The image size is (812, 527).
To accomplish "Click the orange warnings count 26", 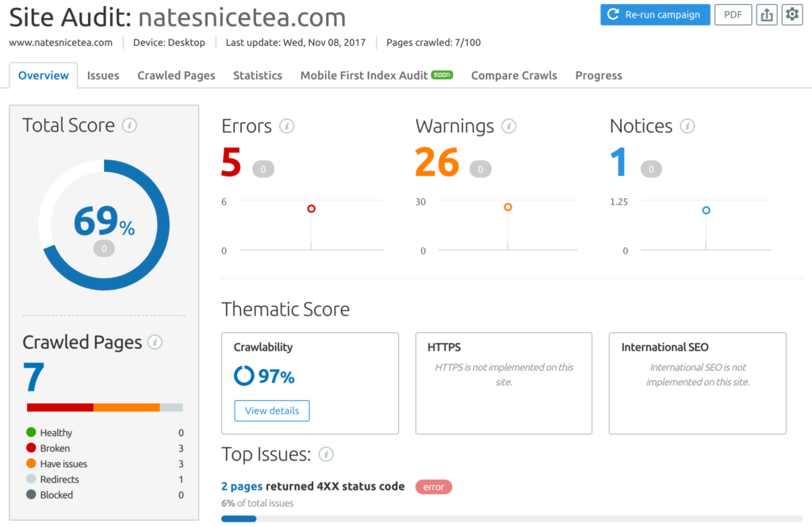I will point(437,162).
